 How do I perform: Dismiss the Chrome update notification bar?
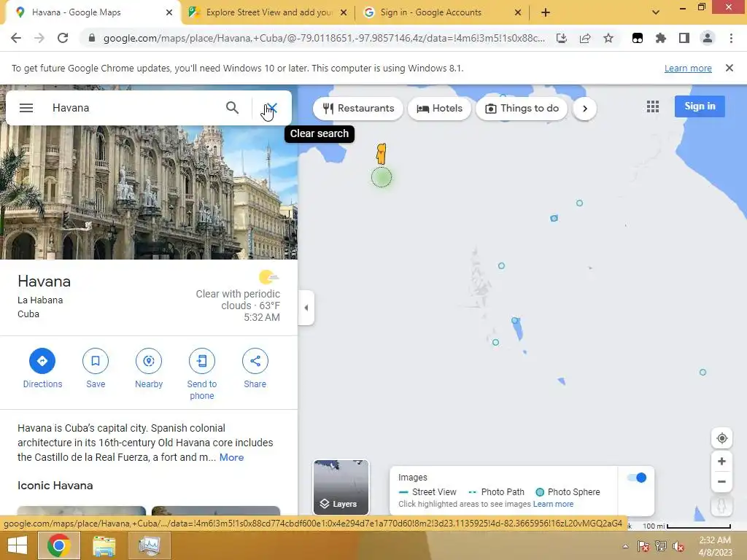point(729,68)
